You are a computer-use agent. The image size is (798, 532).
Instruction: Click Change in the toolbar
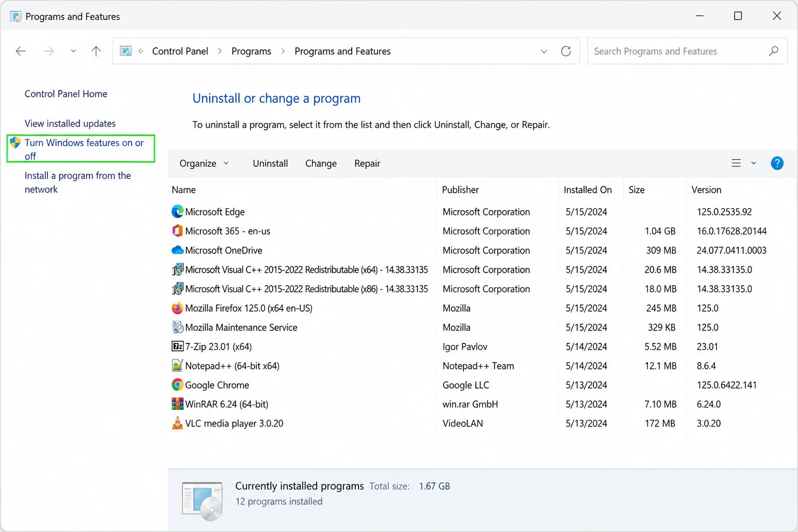coord(321,163)
